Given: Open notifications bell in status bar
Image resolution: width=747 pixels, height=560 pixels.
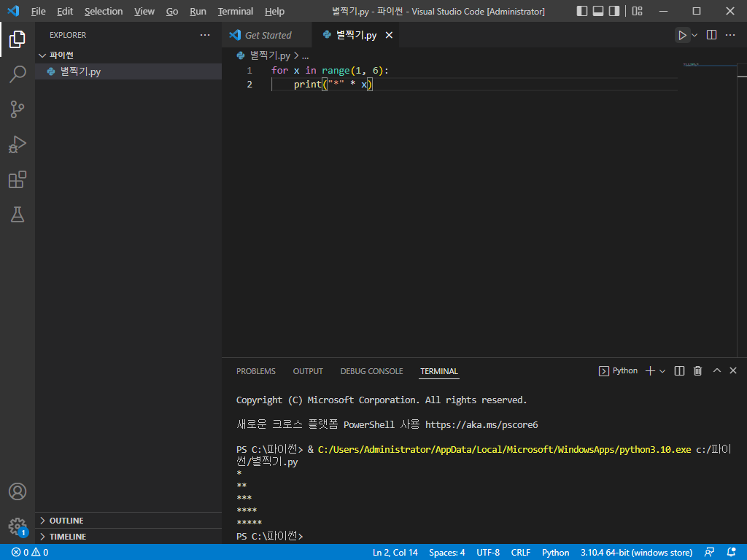Looking at the screenshot, I should pyautogui.click(x=731, y=553).
